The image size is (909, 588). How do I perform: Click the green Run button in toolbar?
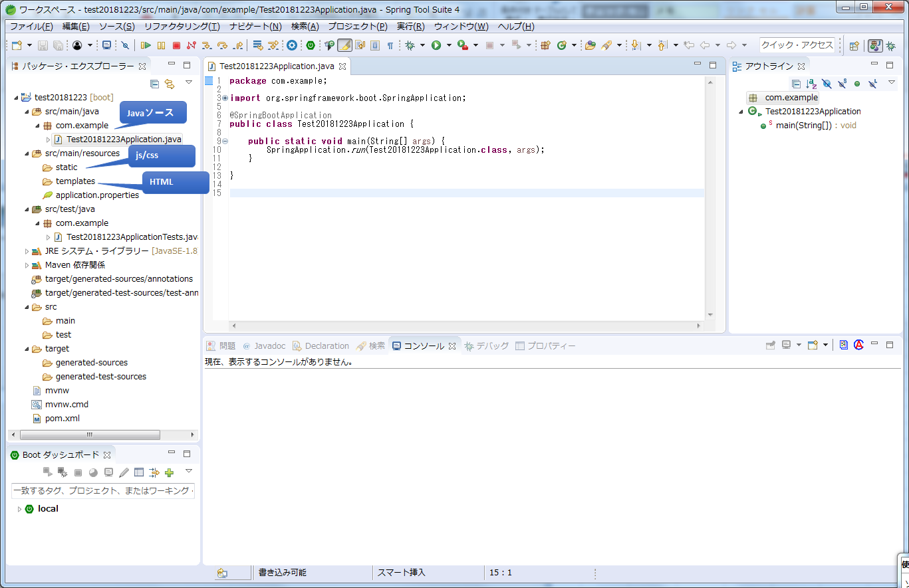point(436,45)
